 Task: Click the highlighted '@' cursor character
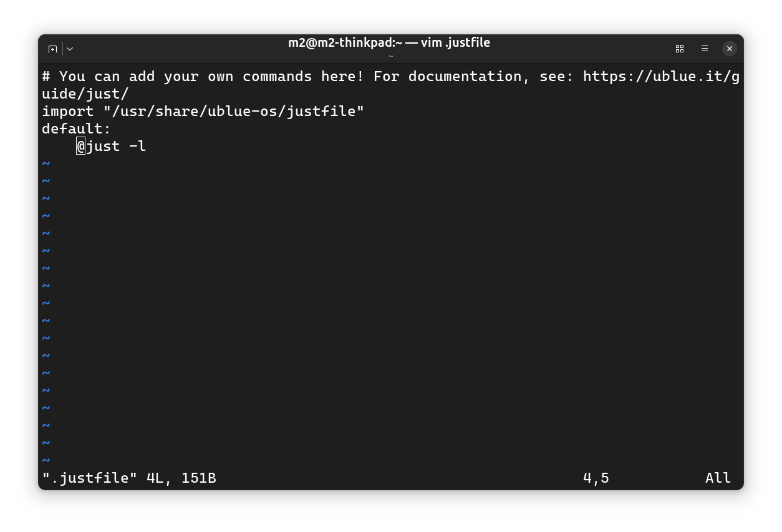tap(81, 147)
